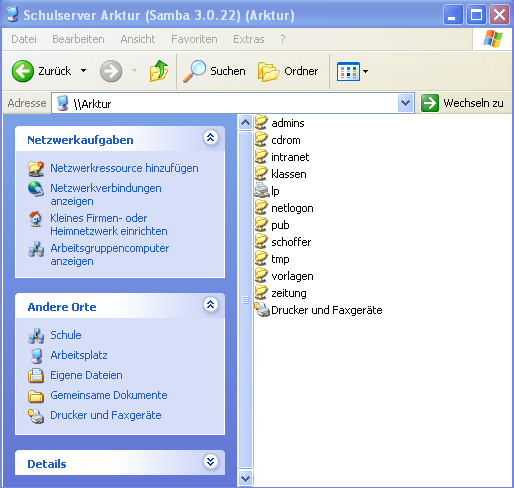Viewport: 514px width, 488px height.
Task: Select the schoffer share folder icon
Action: pos(261,241)
